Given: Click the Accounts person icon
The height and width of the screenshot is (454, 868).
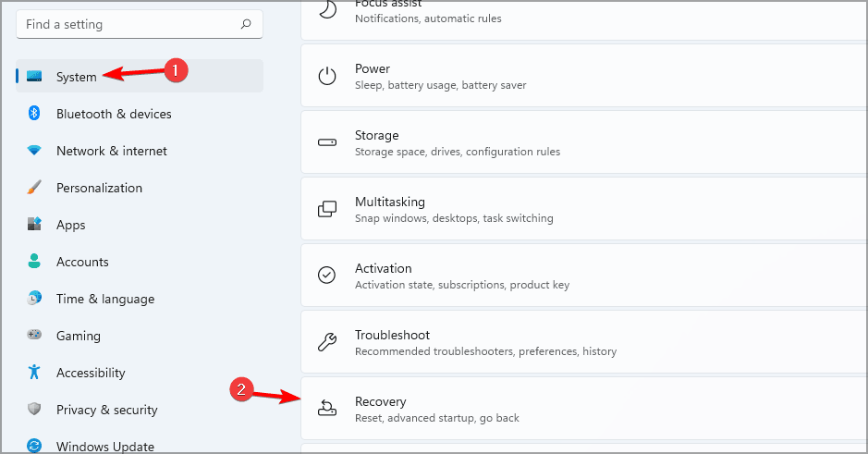Looking at the screenshot, I should (x=34, y=262).
